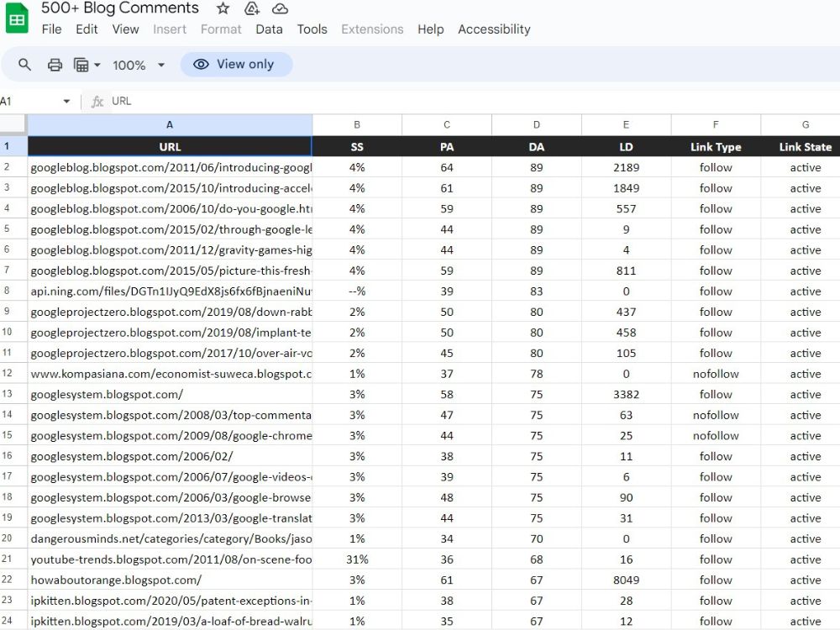Click the LD value 3382
This screenshot has height=630, width=840.
(x=626, y=394)
